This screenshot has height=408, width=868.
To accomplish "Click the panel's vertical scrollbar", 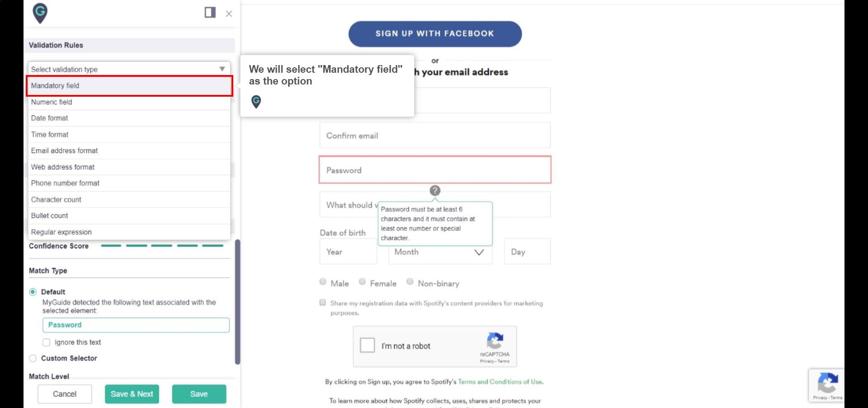I will click(237, 302).
